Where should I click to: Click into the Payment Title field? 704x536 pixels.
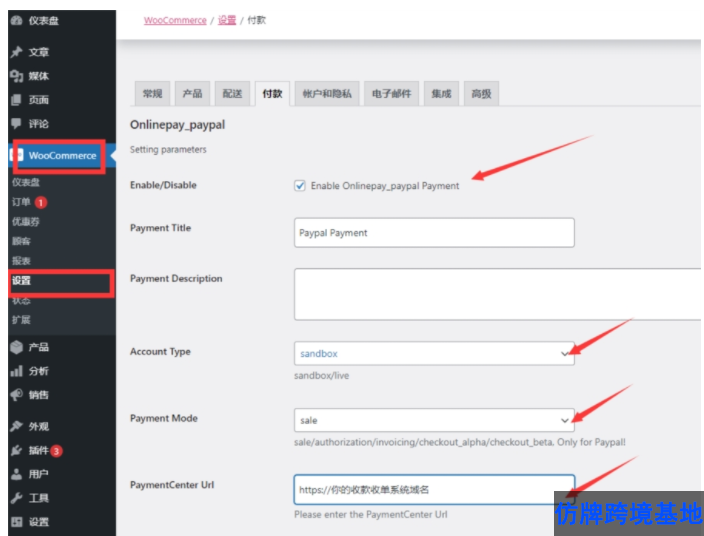click(434, 233)
